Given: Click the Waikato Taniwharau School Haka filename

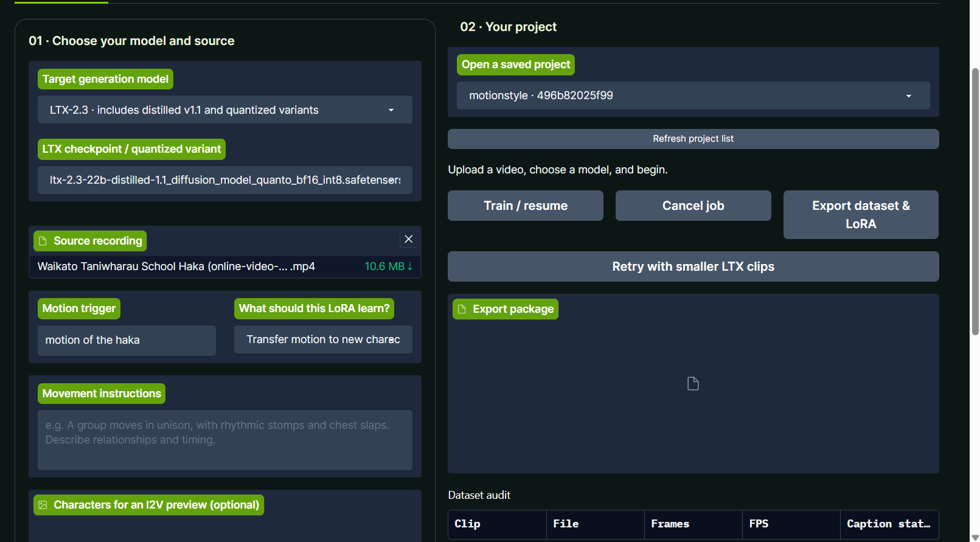Looking at the screenshot, I should (176, 266).
